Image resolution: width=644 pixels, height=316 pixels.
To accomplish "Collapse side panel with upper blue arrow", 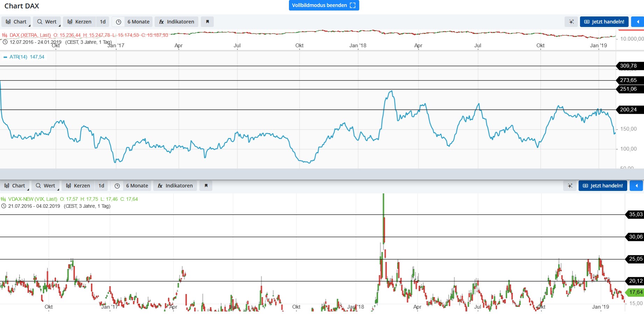I will click(x=637, y=22).
